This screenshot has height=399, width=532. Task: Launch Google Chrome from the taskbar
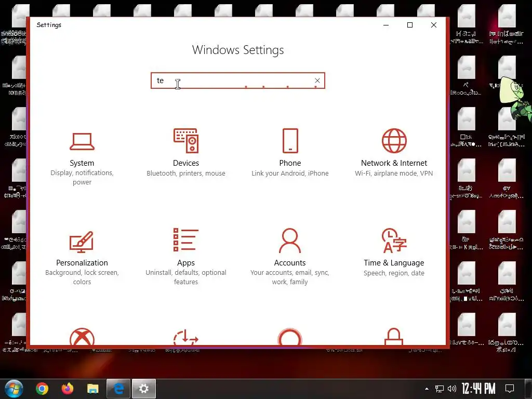pos(42,389)
